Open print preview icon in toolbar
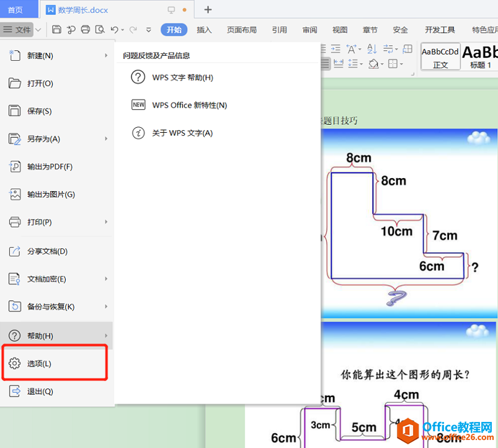 coord(100,30)
